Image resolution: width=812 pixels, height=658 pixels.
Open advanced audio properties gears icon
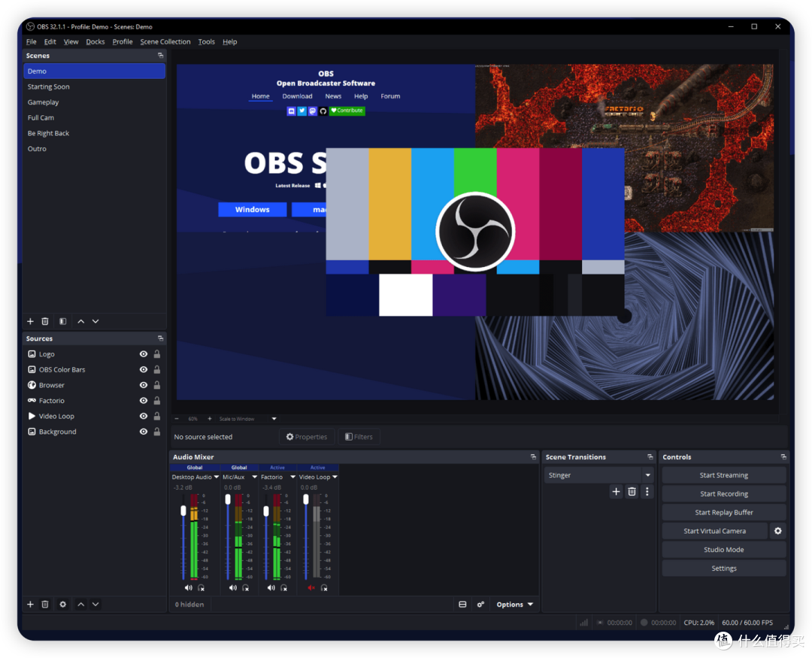[x=480, y=604]
